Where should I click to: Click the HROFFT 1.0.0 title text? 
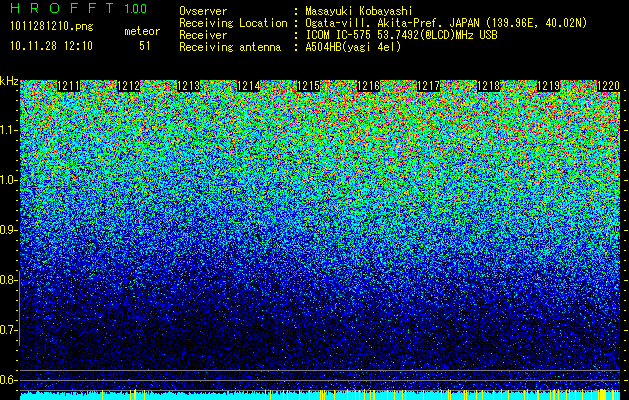click(78, 8)
